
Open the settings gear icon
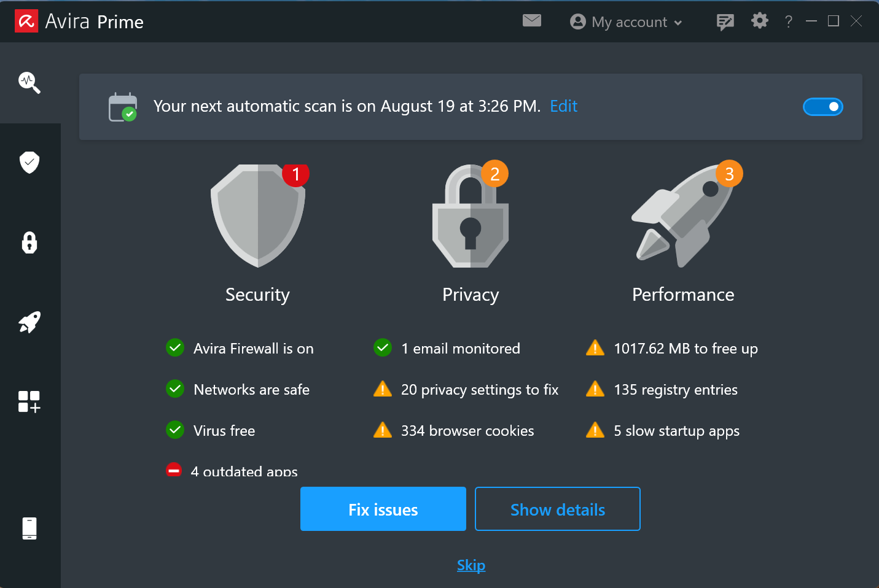[760, 21]
